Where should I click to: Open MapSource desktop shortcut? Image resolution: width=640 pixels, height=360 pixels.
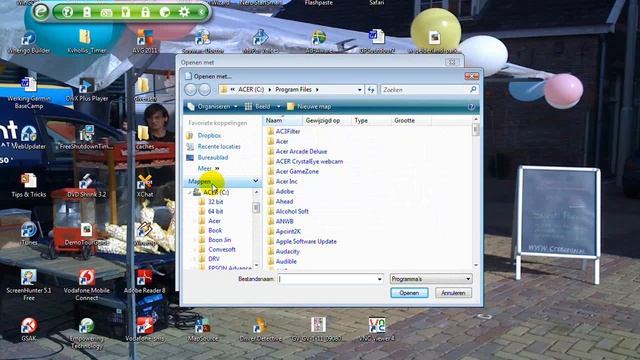(202, 330)
